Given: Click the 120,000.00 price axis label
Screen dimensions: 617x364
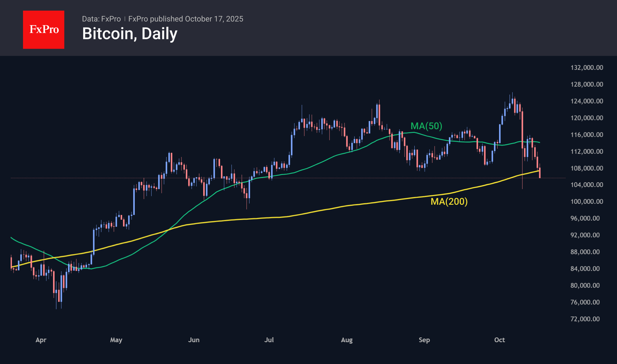Looking at the screenshot, I should pos(587,118).
